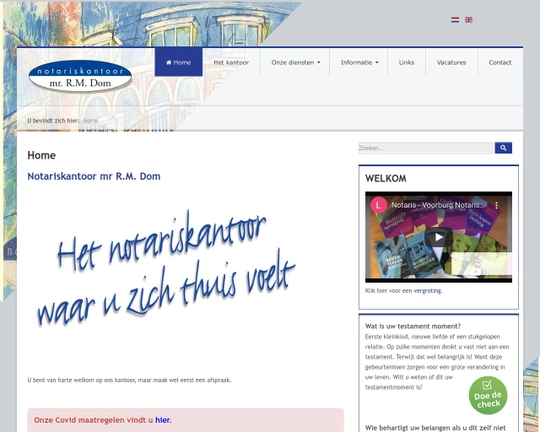This screenshot has height=432, width=540.
Task: Open the Links menu item
Action: [406, 62]
